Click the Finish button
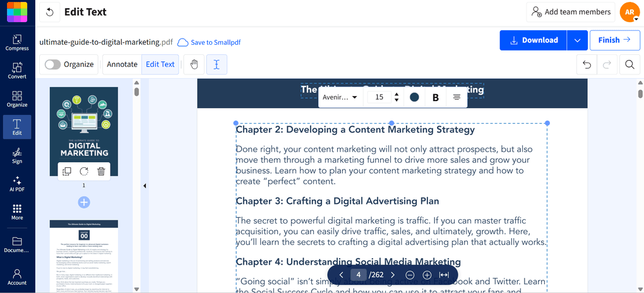The width and height of the screenshot is (644, 293). tap(615, 40)
